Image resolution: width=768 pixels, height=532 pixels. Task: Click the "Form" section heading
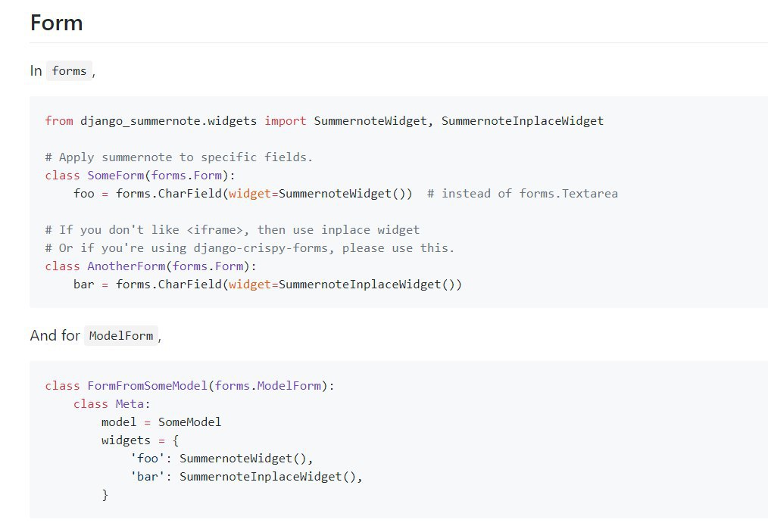[56, 23]
